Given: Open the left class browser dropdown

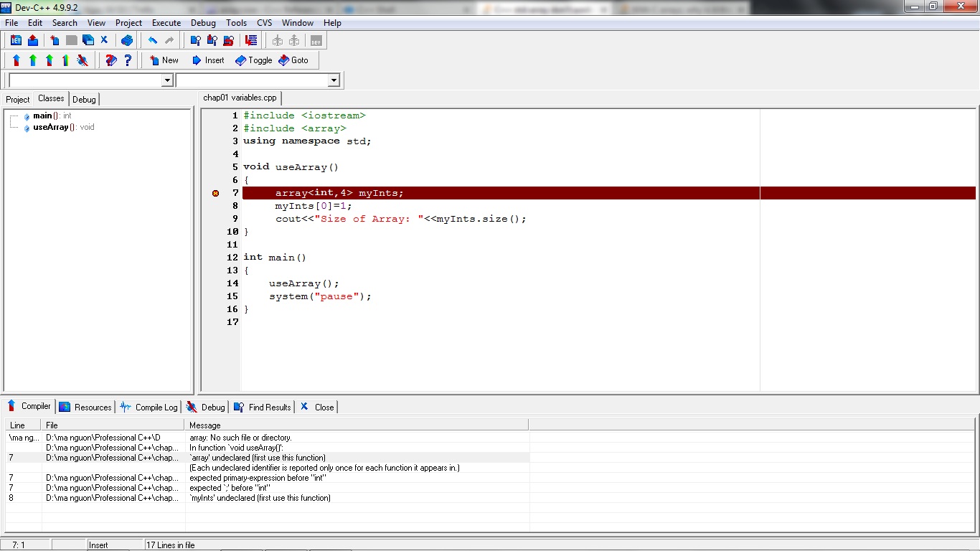Looking at the screenshot, I should [x=167, y=80].
